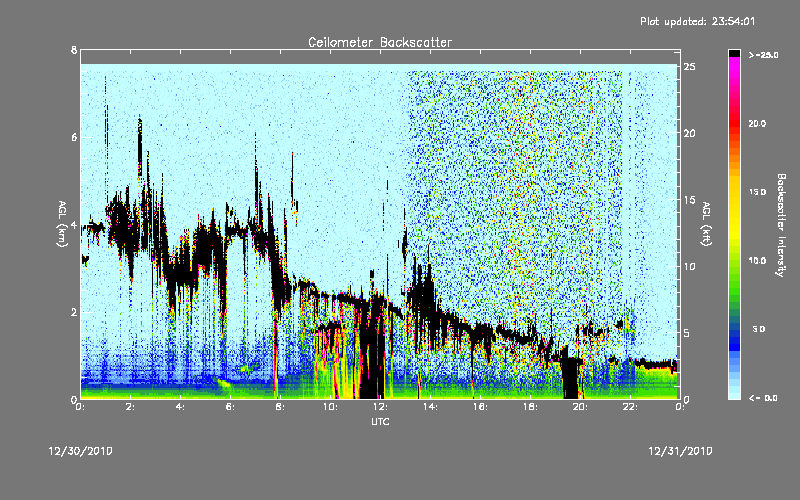
Task: Select the ">=25.0" colorbar maximum label
Action: [x=763, y=55]
